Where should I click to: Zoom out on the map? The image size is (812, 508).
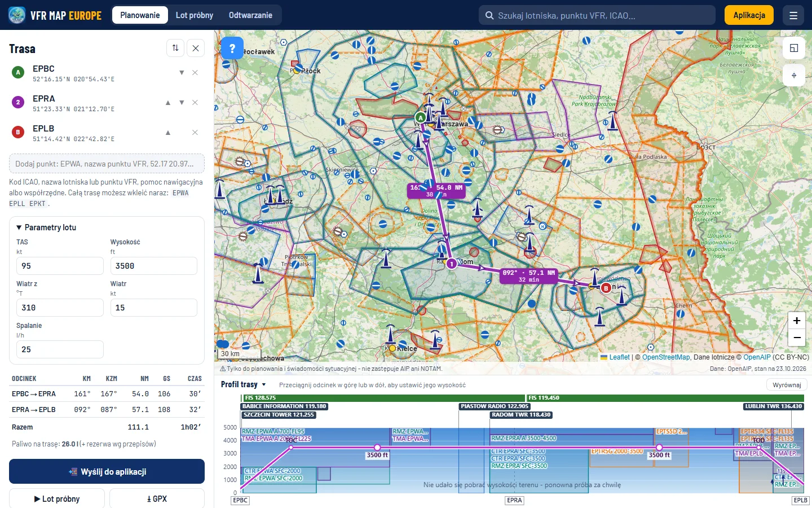tap(797, 338)
